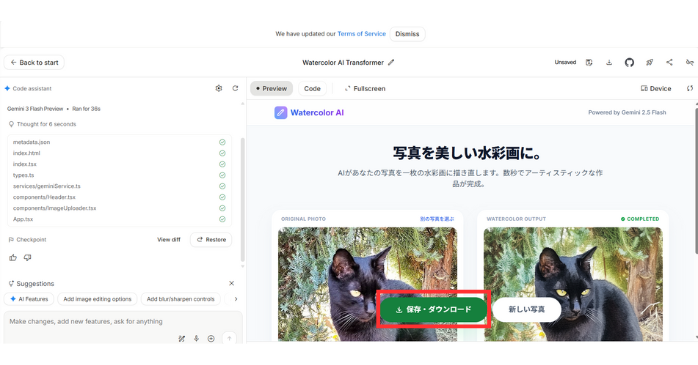698x365 pixels.
Task: Click the components/Header.tsx file row
Action: click(119, 197)
